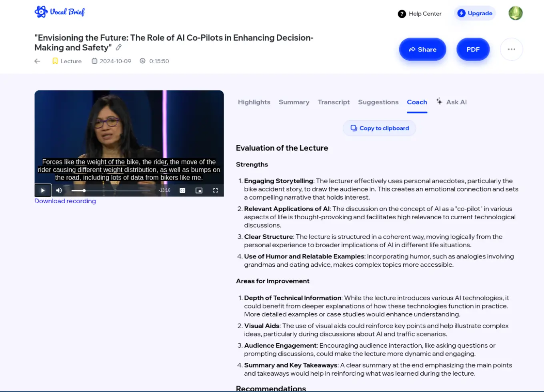
Task: Click the Download recording link
Action: click(65, 201)
